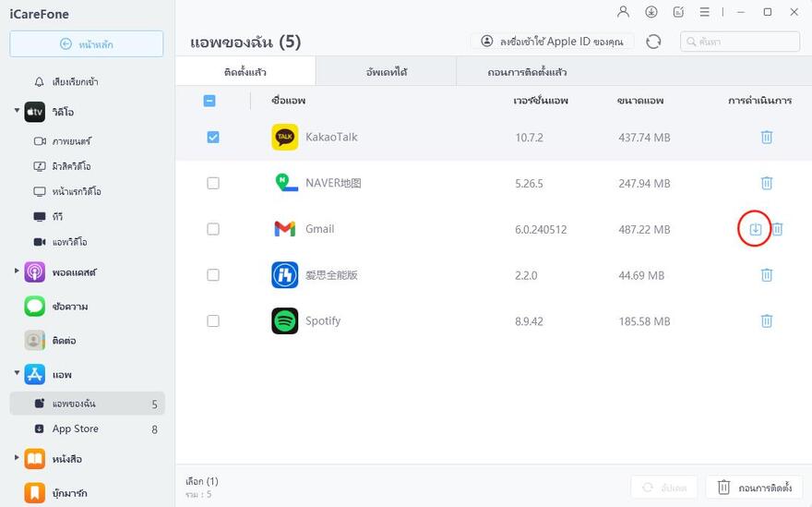Viewport: 812px width, 507px height.
Task: Select My Apps item in the sidebar
Action: coord(87,404)
